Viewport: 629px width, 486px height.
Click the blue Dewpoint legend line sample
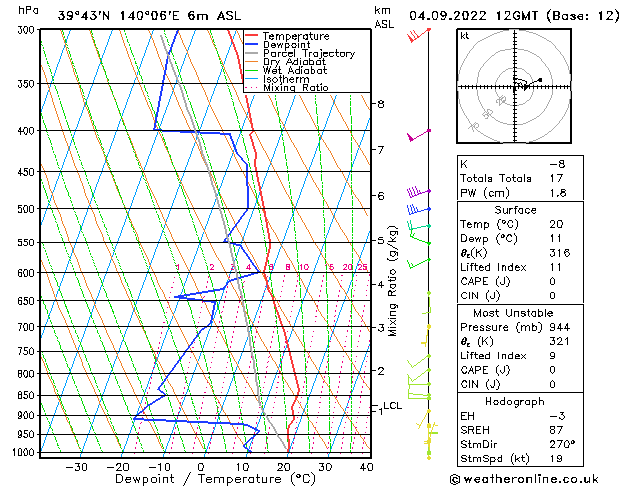(252, 44)
